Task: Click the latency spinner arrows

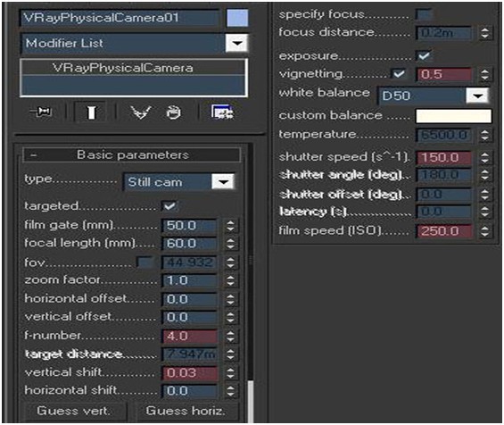Action: click(484, 212)
